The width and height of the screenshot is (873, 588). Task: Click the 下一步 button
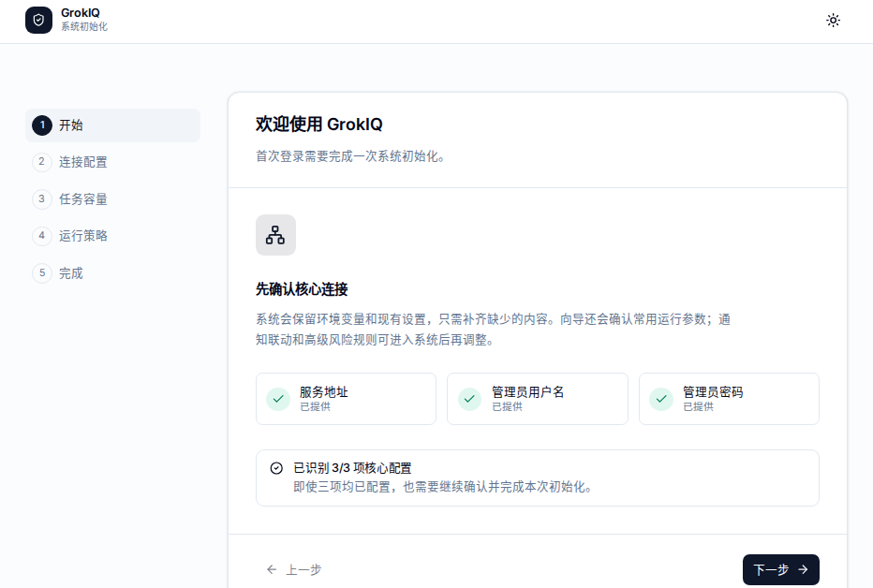pyautogui.click(x=780, y=569)
